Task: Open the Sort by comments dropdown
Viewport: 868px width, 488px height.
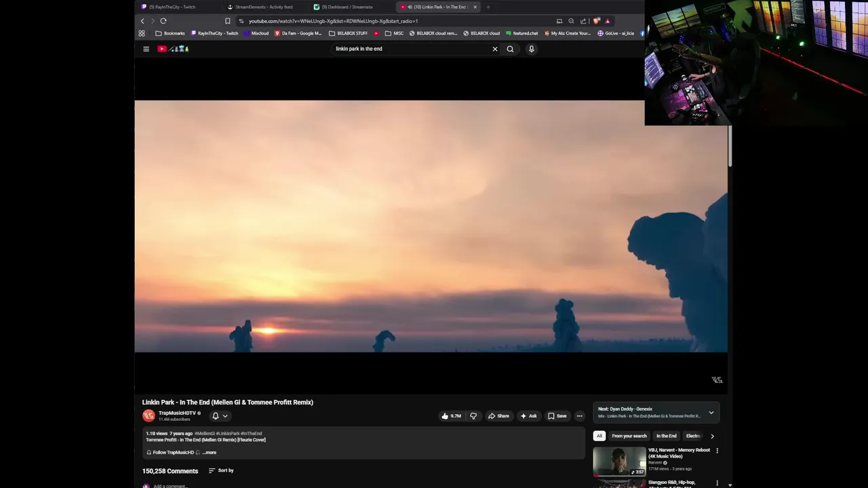Action: 221,470
